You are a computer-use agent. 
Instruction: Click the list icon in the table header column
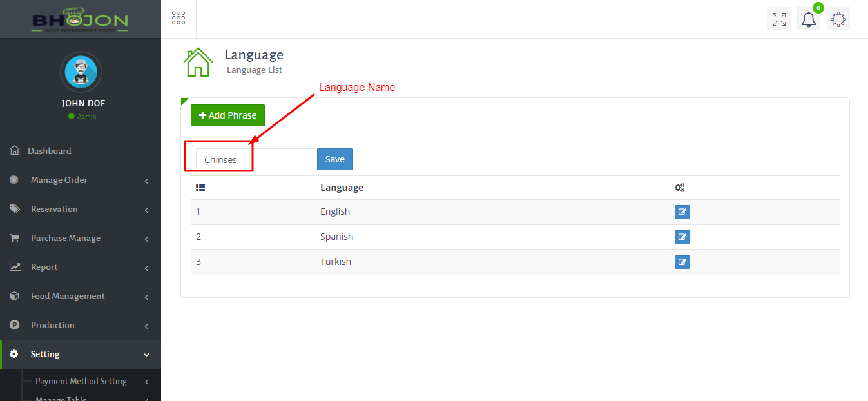[x=200, y=186]
